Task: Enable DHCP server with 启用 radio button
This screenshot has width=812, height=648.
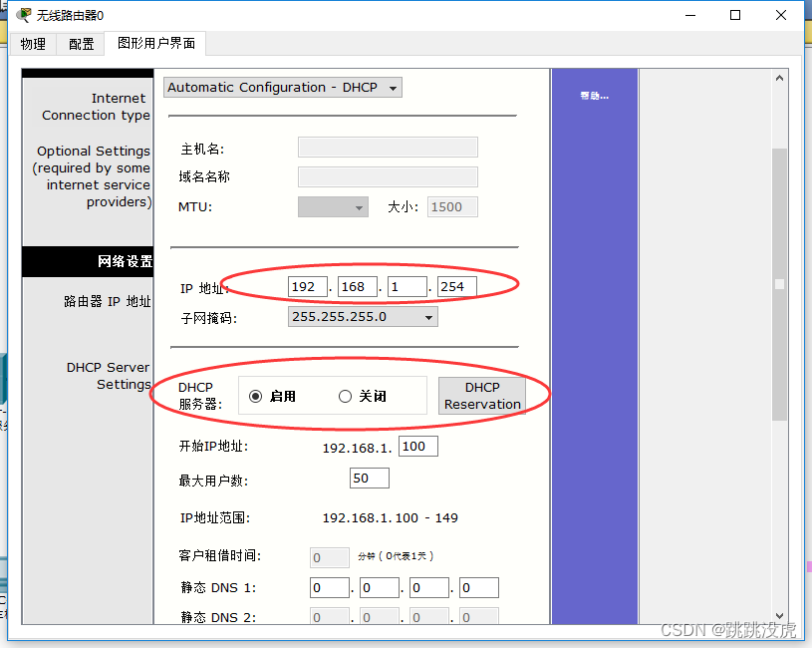Action: pyautogui.click(x=256, y=397)
